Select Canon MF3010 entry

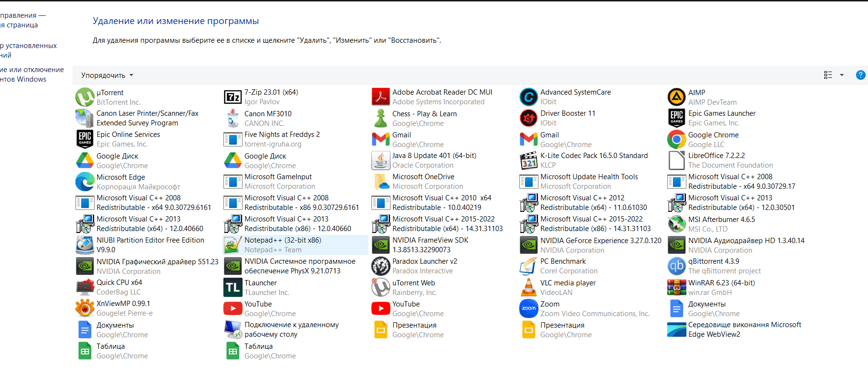tap(294, 118)
